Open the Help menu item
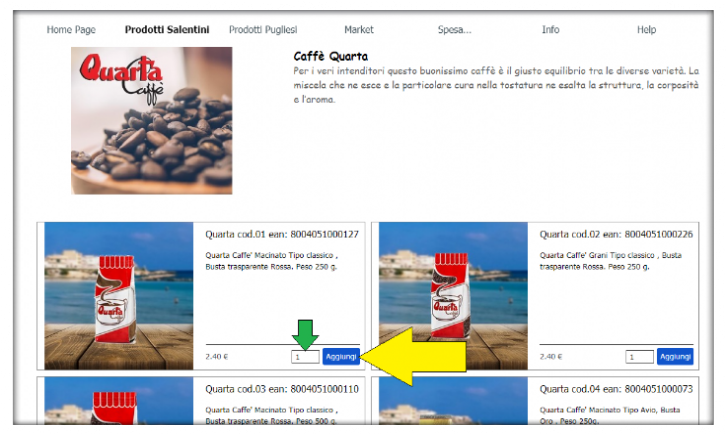The height and width of the screenshot is (434, 726). pyautogui.click(x=646, y=30)
